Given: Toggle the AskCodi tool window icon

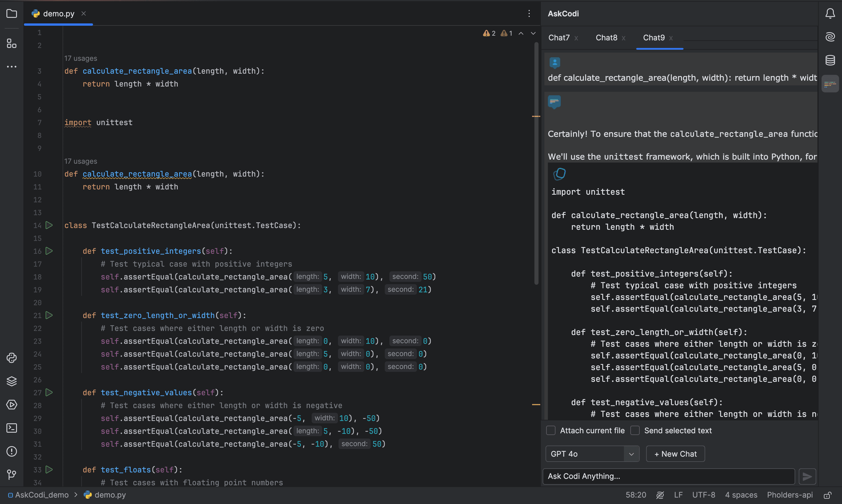Looking at the screenshot, I should pyautogui.click(x=830, y=84).
